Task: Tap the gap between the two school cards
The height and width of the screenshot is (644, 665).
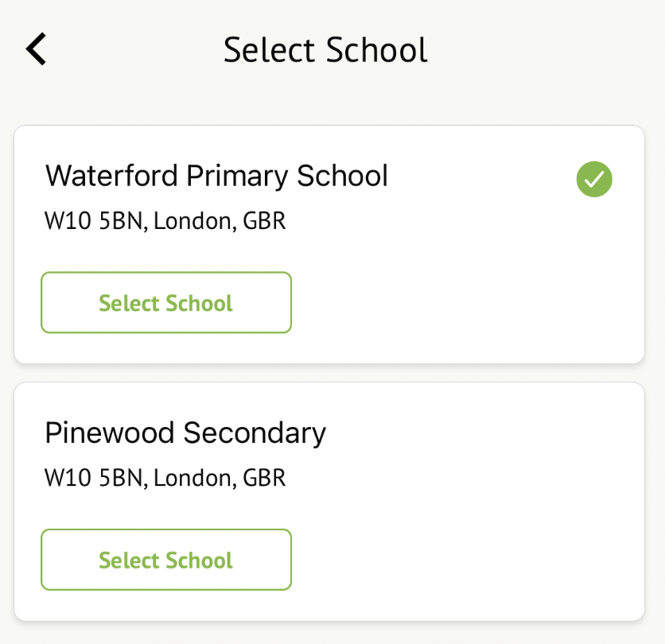Action: [329, 373]
